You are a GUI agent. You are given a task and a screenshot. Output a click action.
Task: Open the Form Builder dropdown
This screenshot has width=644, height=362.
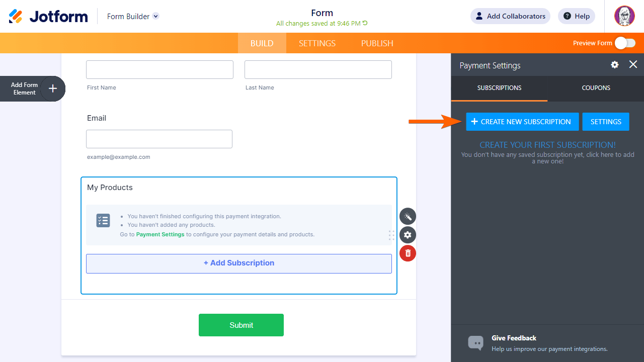[156, 16]
